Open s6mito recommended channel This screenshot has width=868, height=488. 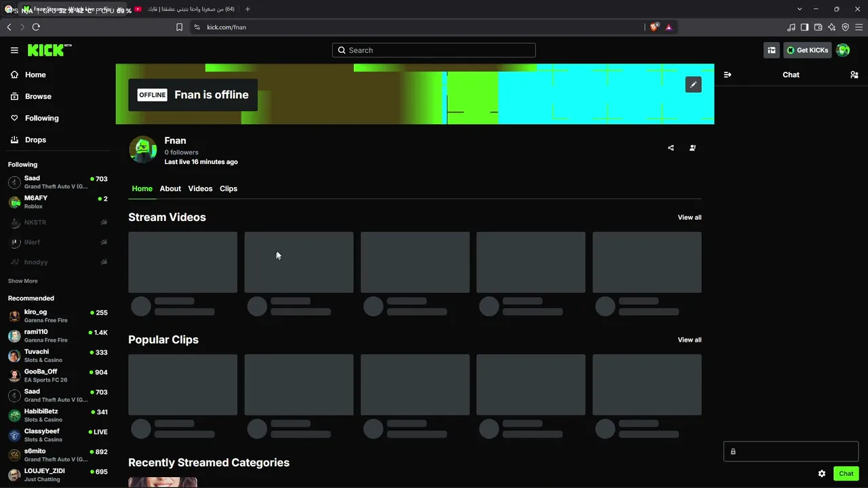pos(58,455)
